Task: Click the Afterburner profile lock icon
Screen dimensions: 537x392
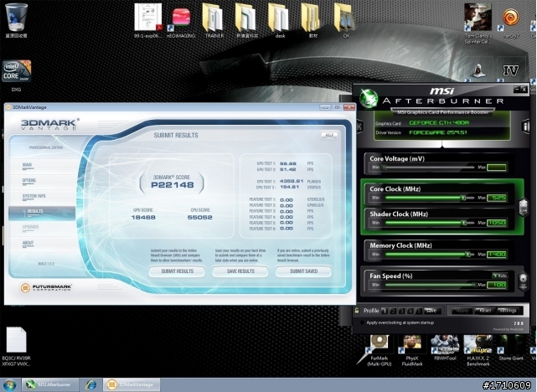Action: pos(357,311)
